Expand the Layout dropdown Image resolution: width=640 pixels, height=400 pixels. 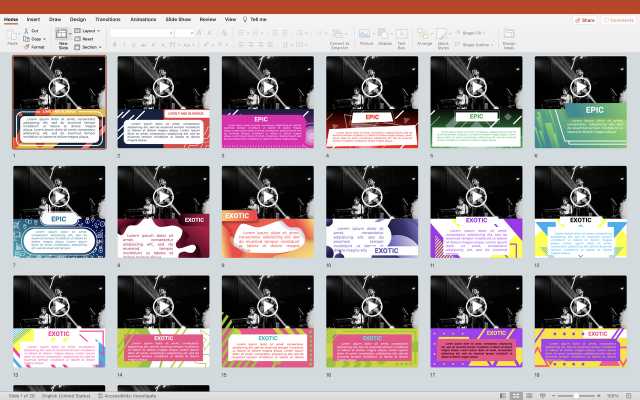coord(88,31)
